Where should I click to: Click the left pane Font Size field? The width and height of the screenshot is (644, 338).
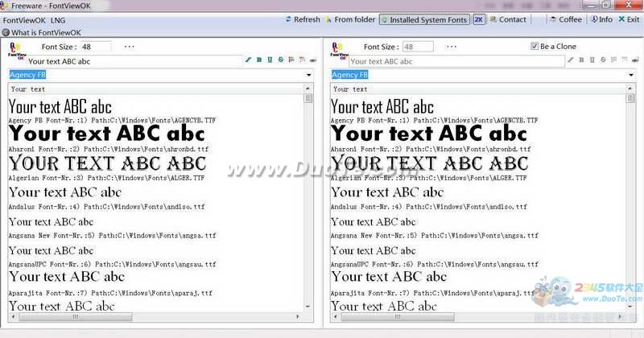click(x=95, y=47)
